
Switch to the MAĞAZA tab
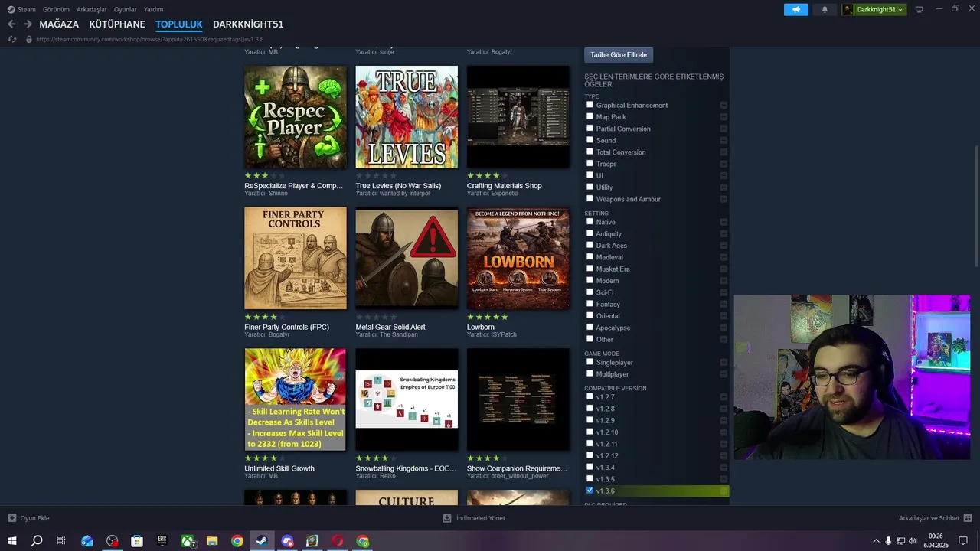click(x=59, y=24)
